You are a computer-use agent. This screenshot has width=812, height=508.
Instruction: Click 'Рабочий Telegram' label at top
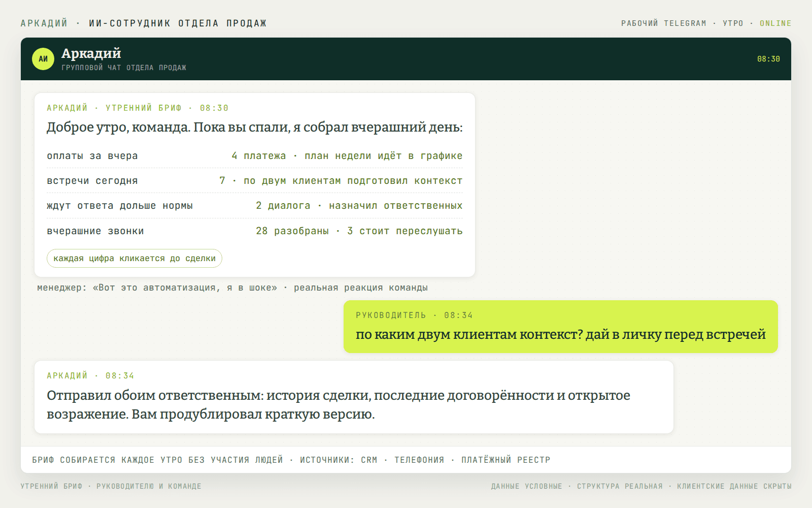[664, 23]
